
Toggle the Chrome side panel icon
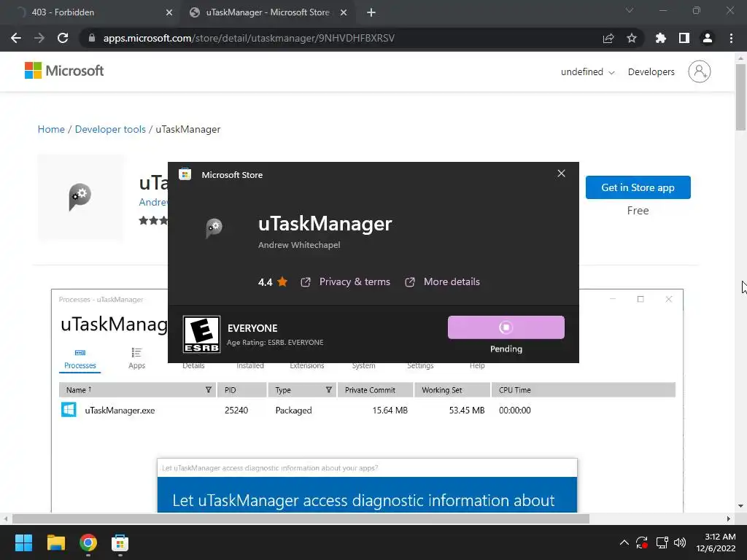coord(684,38)
